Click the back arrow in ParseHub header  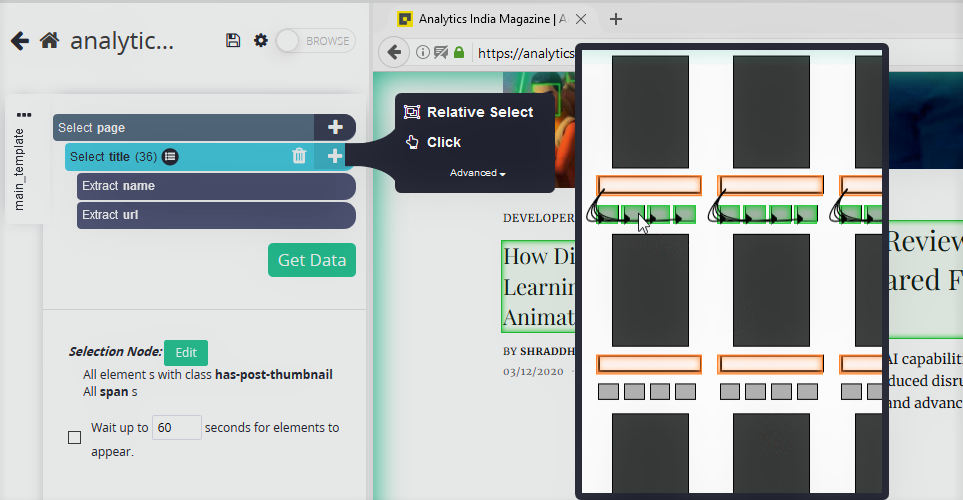point(20,41)
